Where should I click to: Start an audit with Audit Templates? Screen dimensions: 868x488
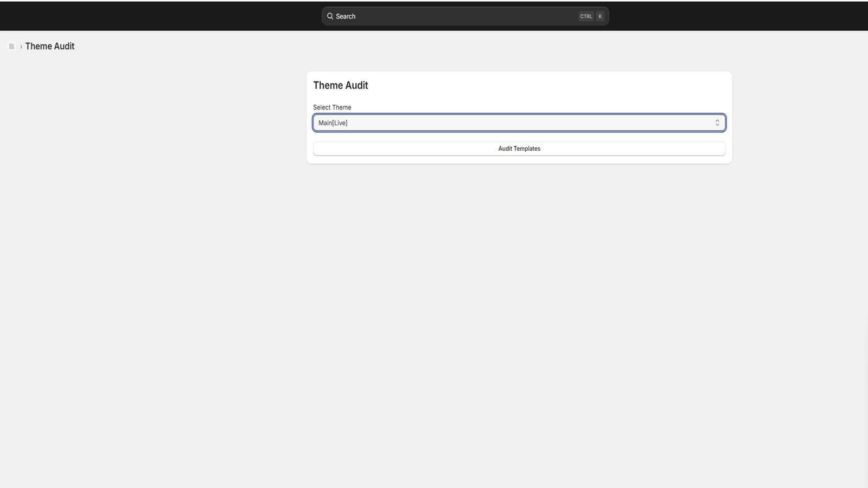(x=519, y=148)
